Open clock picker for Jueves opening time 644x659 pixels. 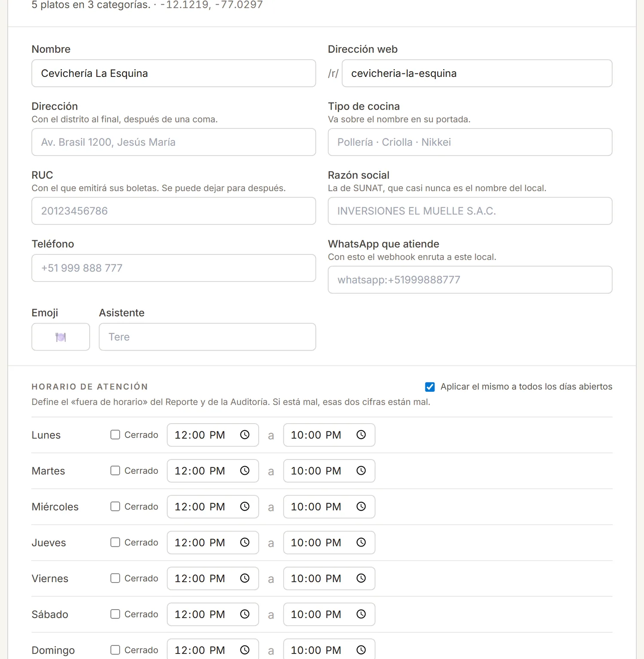(x=245, y=543)
